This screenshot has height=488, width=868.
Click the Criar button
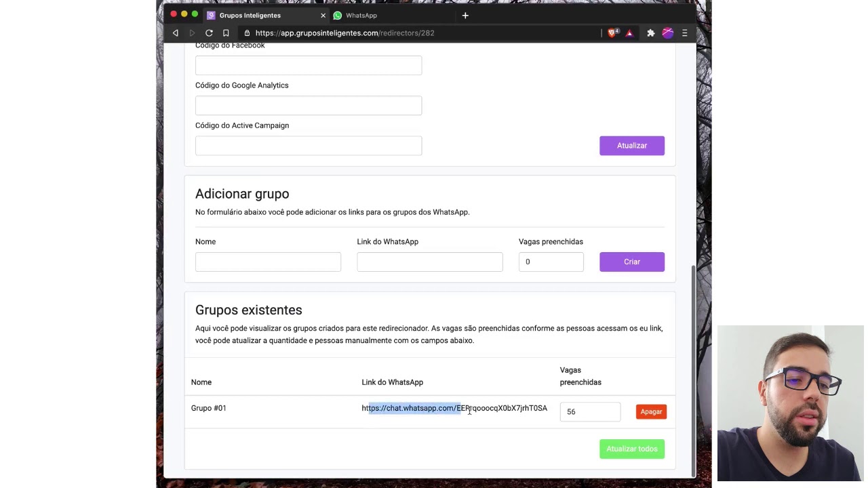click(x=632, y=262)
